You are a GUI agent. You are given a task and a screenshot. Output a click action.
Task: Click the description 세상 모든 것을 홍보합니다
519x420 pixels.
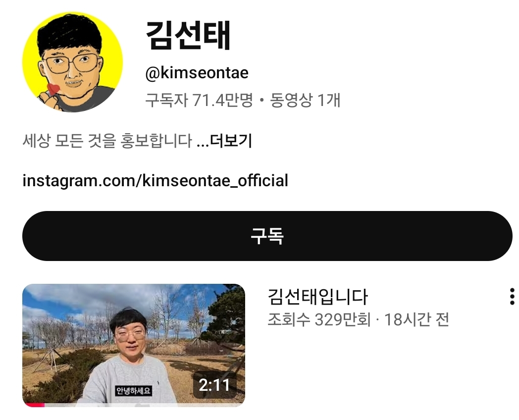point(107,141)
